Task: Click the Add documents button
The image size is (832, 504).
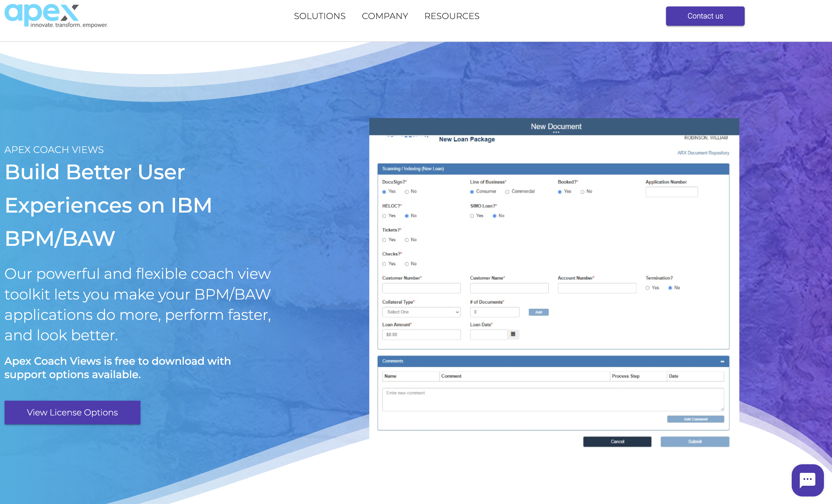Action: click(538, 312)
